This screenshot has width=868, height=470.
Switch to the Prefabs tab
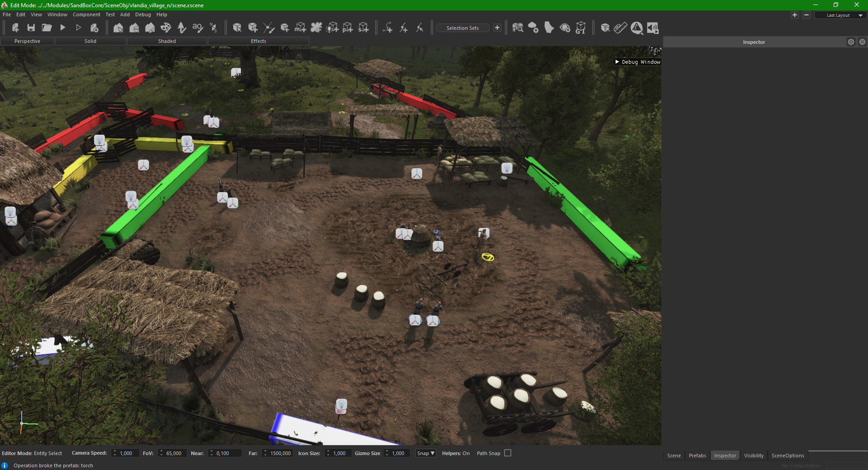click(x=697, y=456)
